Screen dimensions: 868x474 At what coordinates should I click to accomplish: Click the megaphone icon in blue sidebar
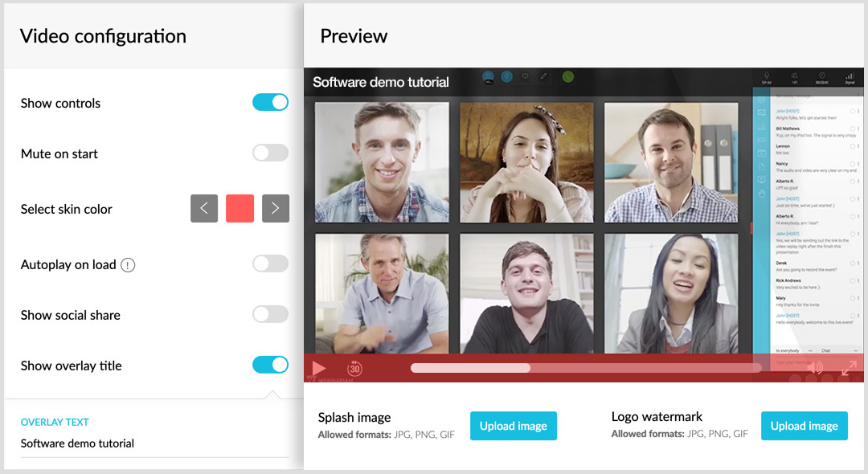click(x=762, y=140)
